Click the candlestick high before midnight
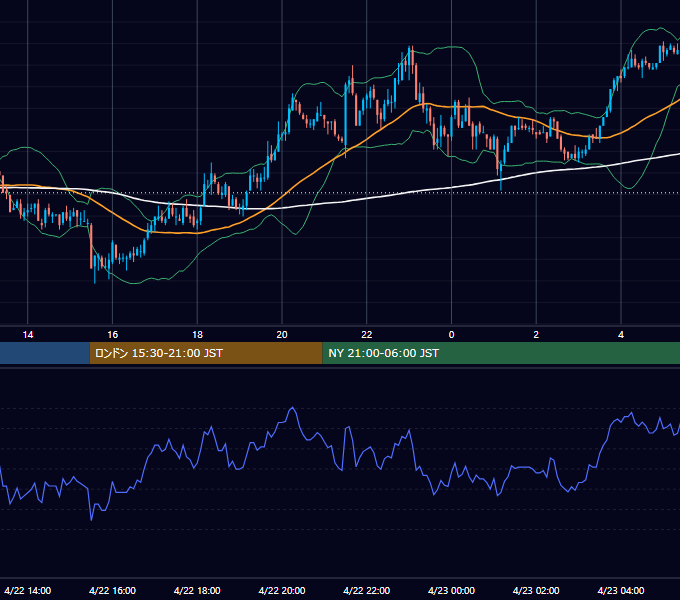The height and width of the screenshot is (600, 680). coord(410,47)
